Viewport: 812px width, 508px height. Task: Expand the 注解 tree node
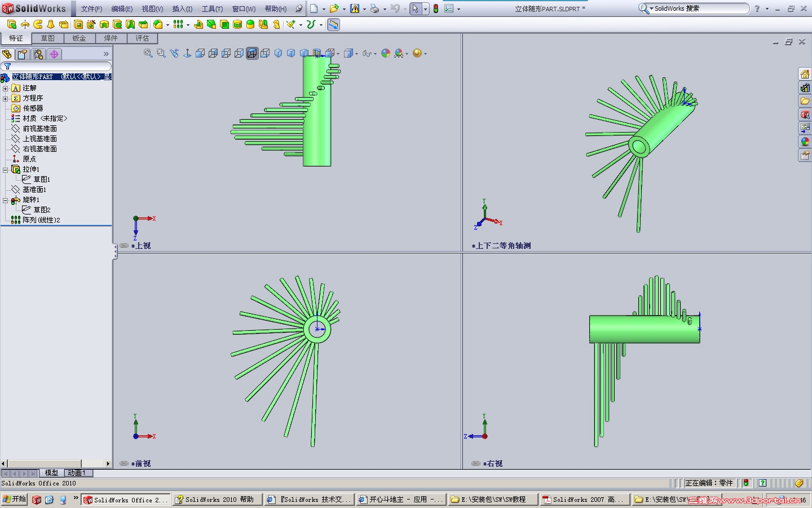tap(6, 88)
